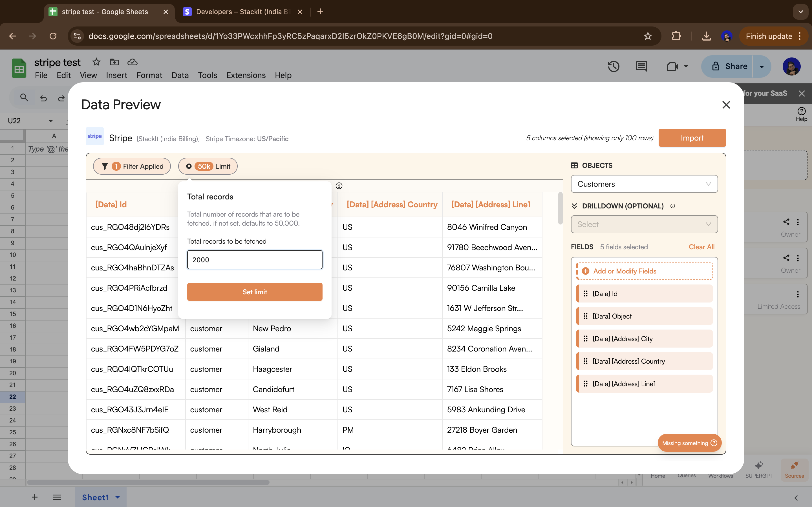Click the Clear All fields link

pos(701,247)
